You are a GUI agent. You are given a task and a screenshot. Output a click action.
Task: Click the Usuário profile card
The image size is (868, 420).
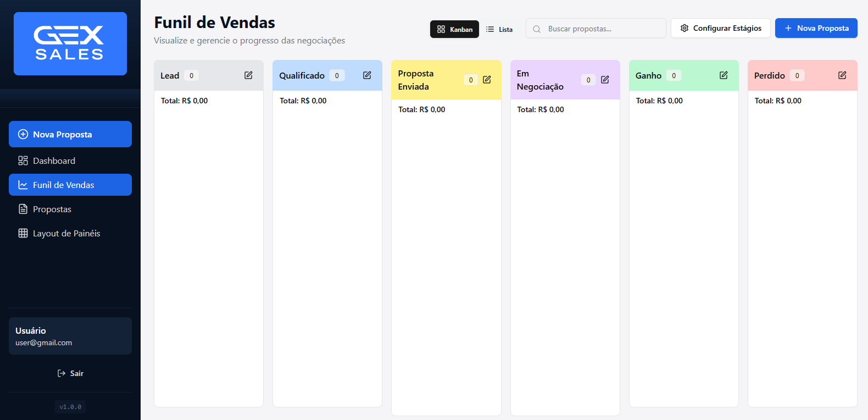pos(70,336)
